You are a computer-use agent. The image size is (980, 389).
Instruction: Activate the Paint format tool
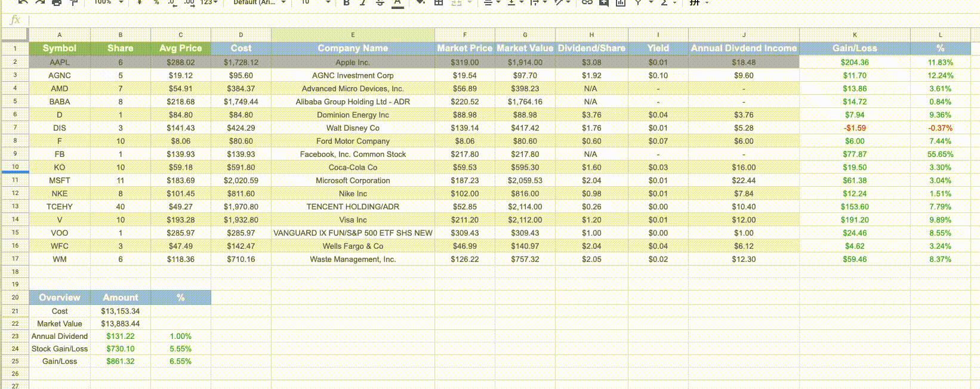[74, 2]
